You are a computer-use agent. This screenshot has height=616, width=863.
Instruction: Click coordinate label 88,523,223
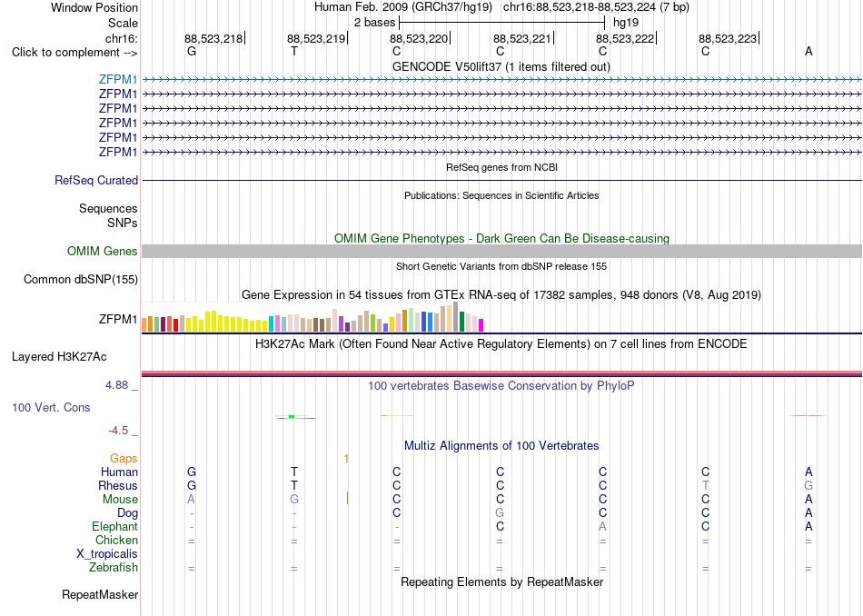tap(728, 38)
